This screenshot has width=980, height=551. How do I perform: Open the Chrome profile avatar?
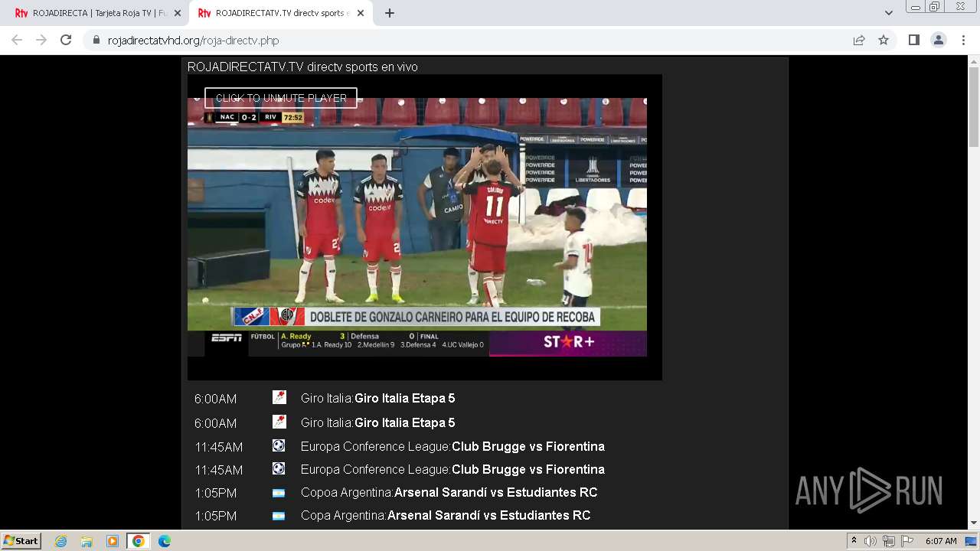coord(939,40)
